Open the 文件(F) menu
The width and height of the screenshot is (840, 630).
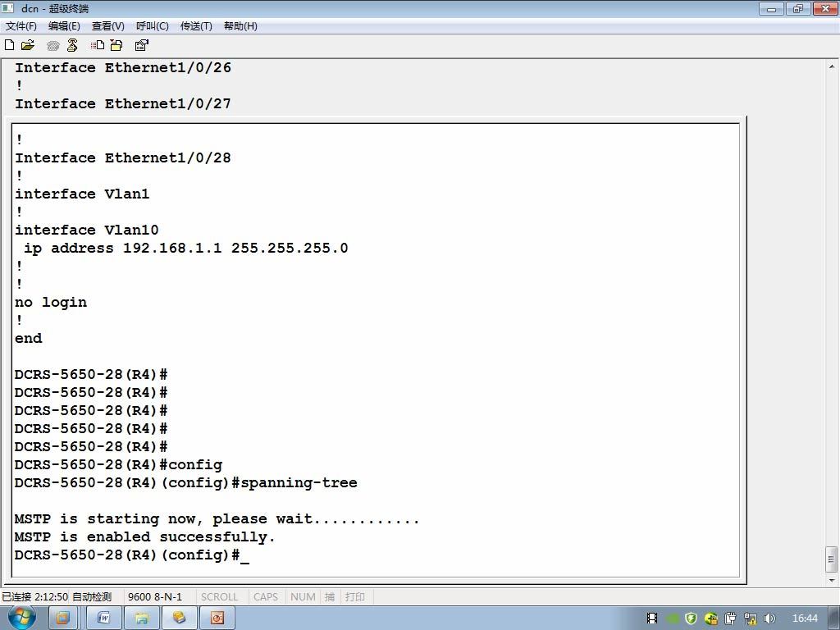tap(21, 26)
